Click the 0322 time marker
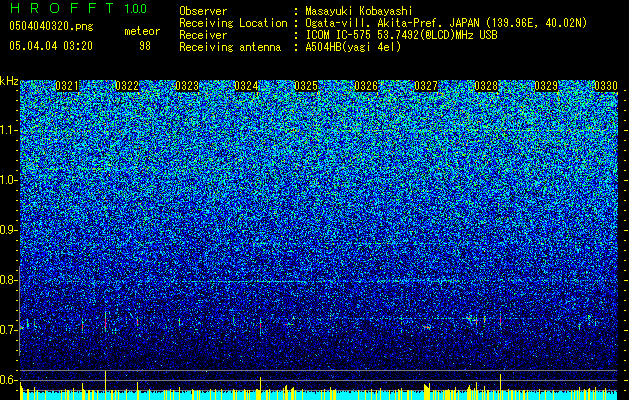This screenshot has width=629, height=400. click(x=127, y=86)
